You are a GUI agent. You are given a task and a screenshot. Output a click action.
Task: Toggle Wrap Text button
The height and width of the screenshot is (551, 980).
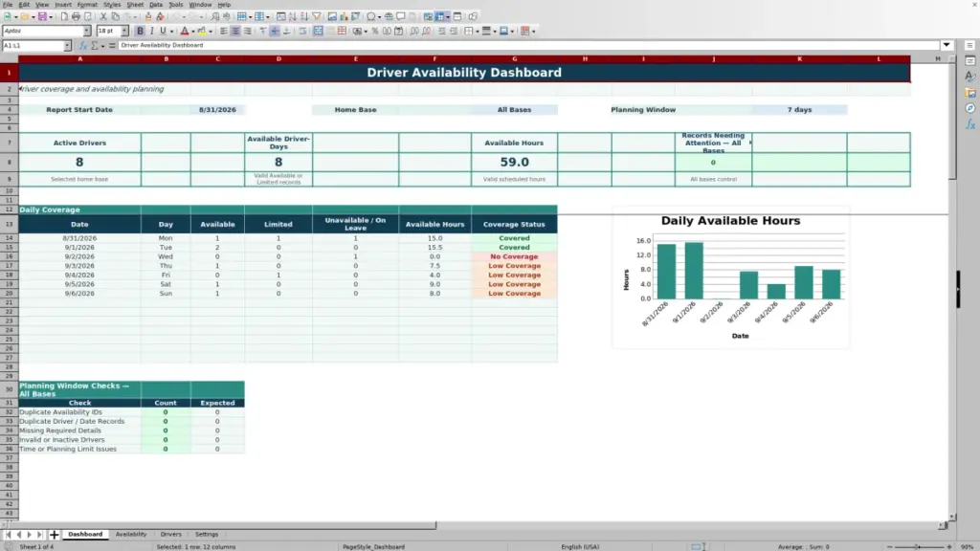pyautogui.click(x=302, y=31)
